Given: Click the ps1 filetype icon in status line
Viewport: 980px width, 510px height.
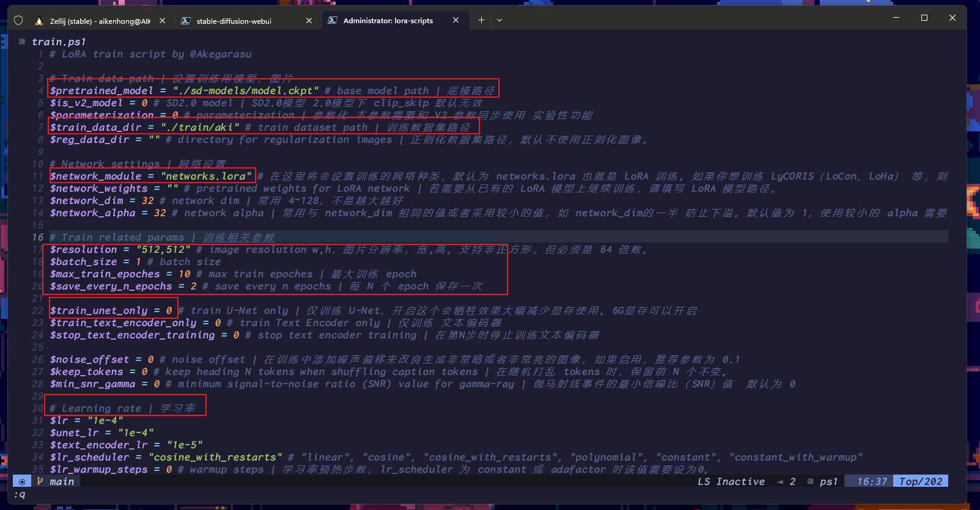Looking at the screenshot, I should click(811, 481).
